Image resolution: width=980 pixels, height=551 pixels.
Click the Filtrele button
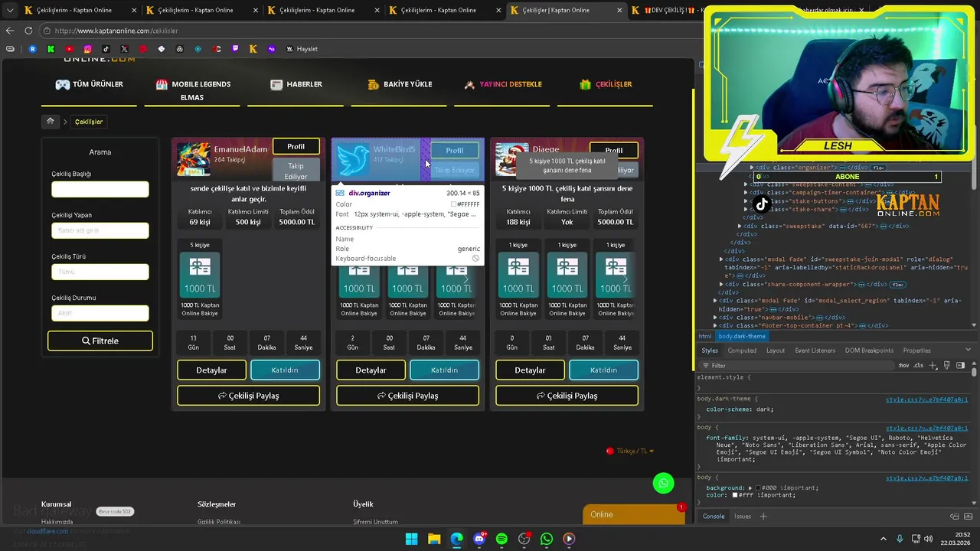pyautogui.click(x=100, y=341)
